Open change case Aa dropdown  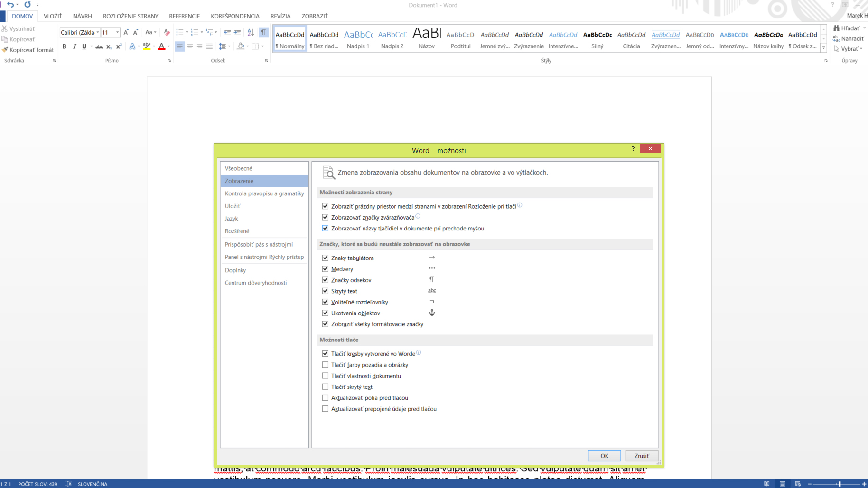click(x=150, y=32)
